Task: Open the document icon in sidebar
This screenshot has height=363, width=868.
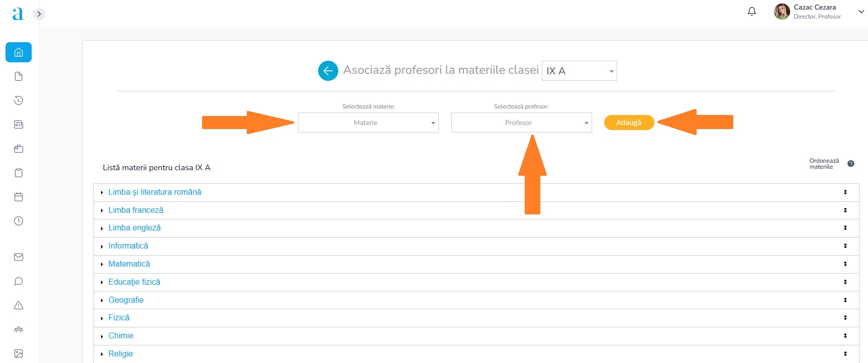Action: pos(19,76)
